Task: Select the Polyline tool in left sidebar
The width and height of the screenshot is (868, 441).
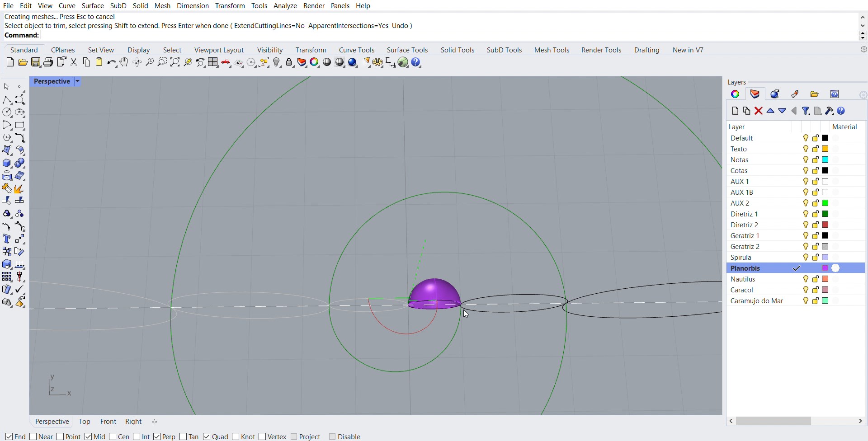Action: (x=7, y=99)
